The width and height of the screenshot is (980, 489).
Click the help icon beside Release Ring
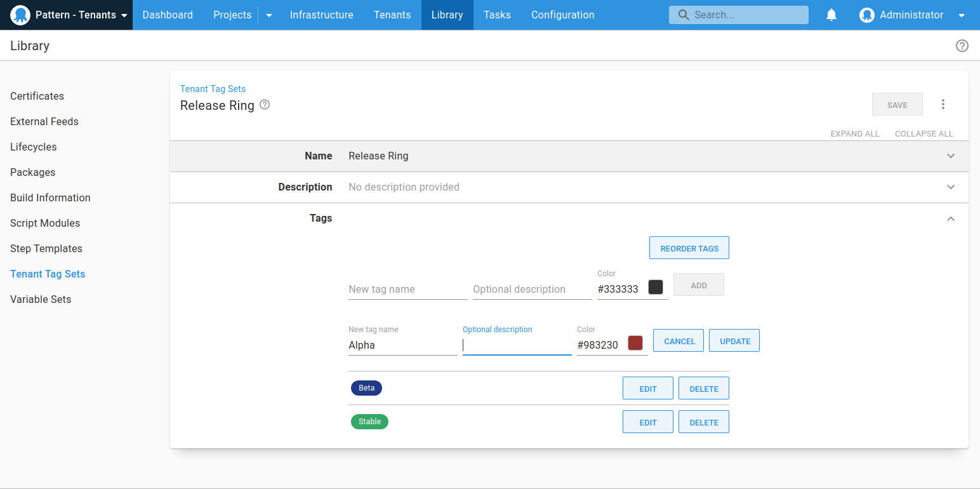[x=265, y=105]
